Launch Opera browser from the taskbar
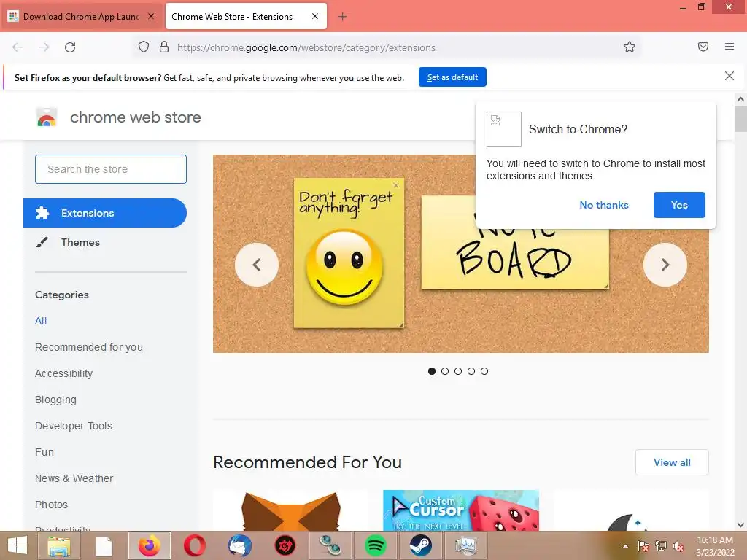 (x=195, y=545)
